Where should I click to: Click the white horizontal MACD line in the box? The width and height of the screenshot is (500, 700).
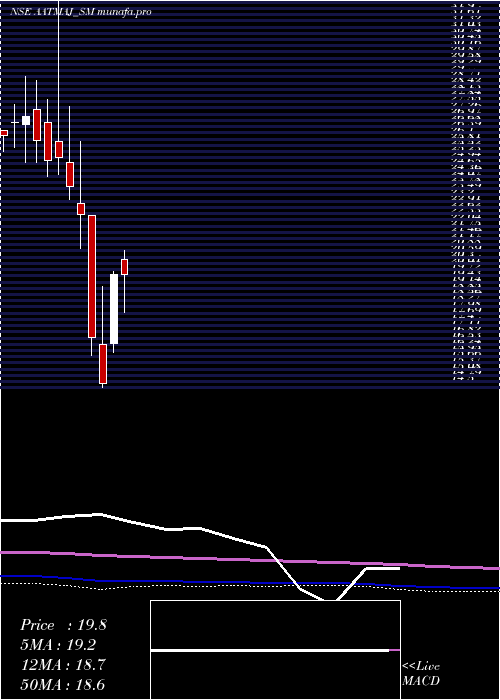coord(270,650)
